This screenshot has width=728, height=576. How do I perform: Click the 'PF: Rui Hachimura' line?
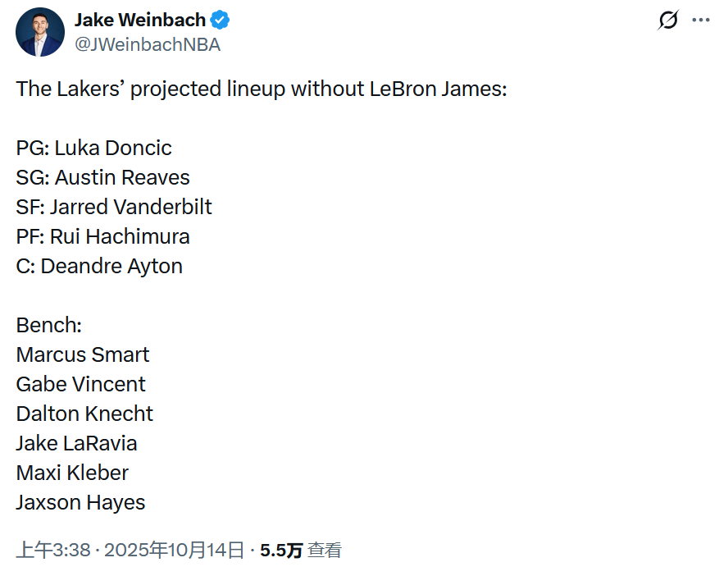click(x=102, y=236)
